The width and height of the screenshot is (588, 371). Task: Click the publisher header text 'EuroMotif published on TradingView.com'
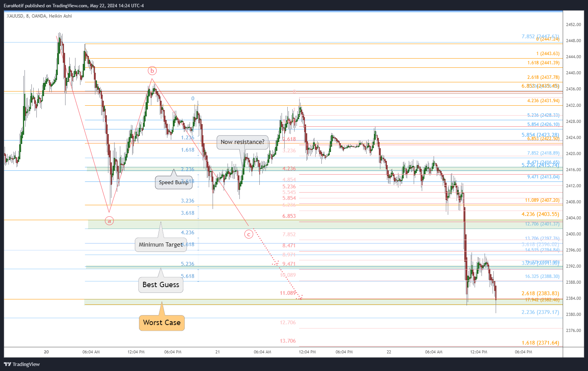[46, 6]
